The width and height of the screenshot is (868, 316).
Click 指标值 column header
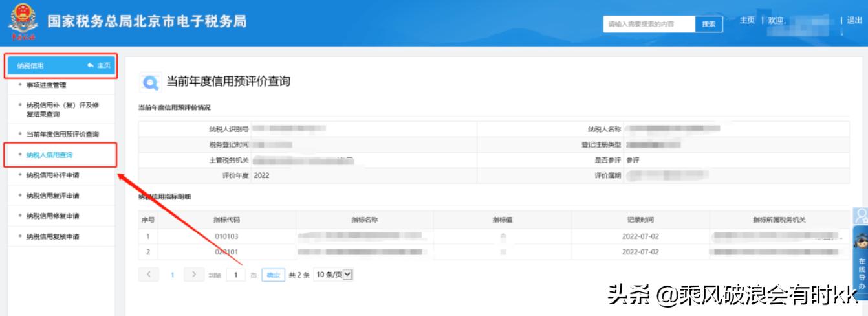point(503,220)
